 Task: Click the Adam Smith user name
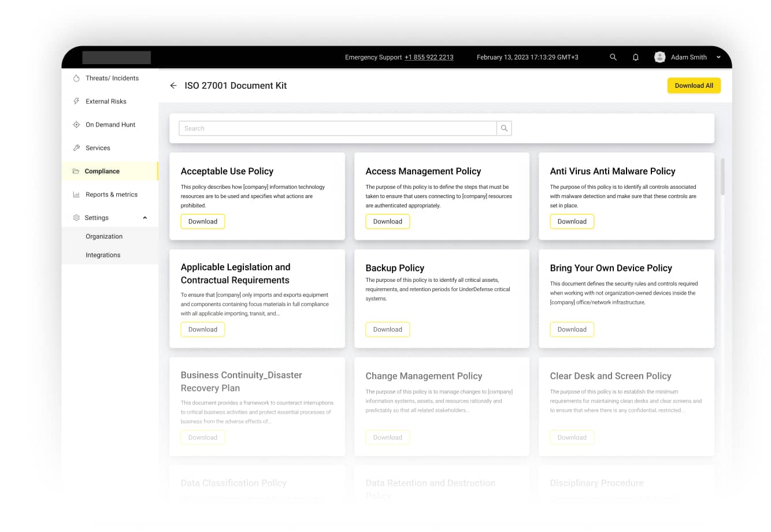(688, 57)
